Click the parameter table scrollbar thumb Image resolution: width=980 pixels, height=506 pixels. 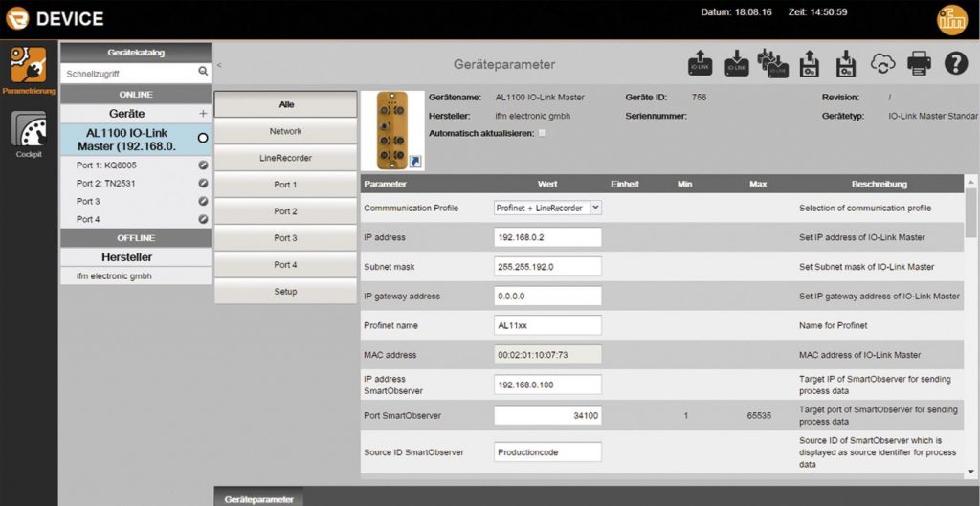[x=970, y=212]
